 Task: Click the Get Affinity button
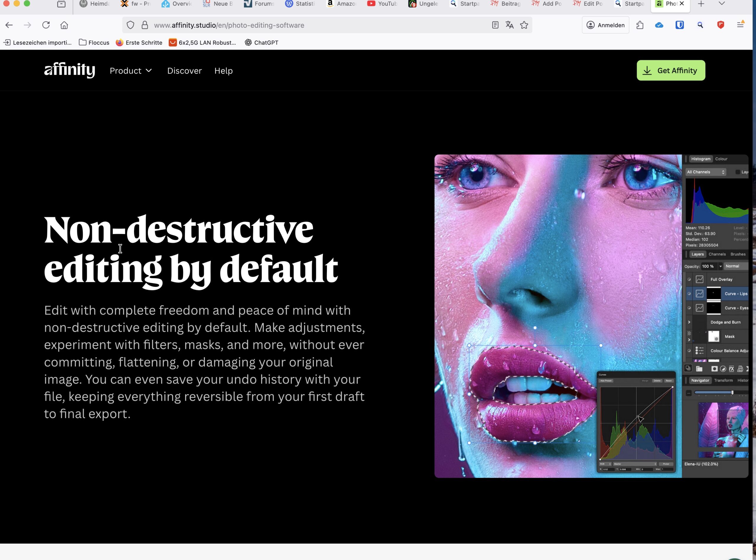[x=671, y=71]
